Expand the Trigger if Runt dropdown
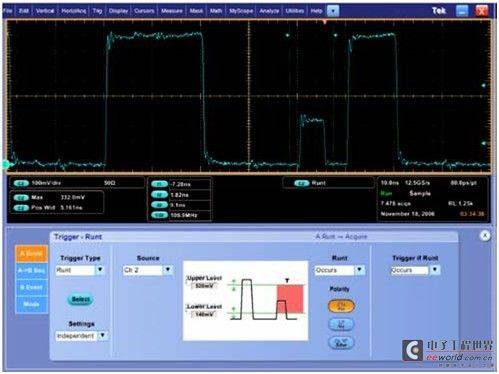The image size is (499, 374). (x=435, y=270)
